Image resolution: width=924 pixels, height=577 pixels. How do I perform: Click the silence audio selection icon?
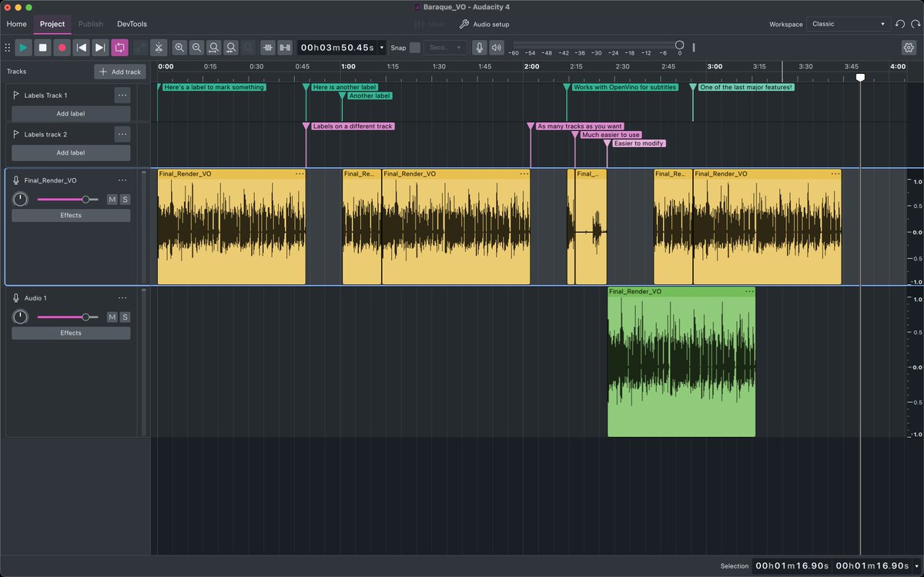point(285,48)
